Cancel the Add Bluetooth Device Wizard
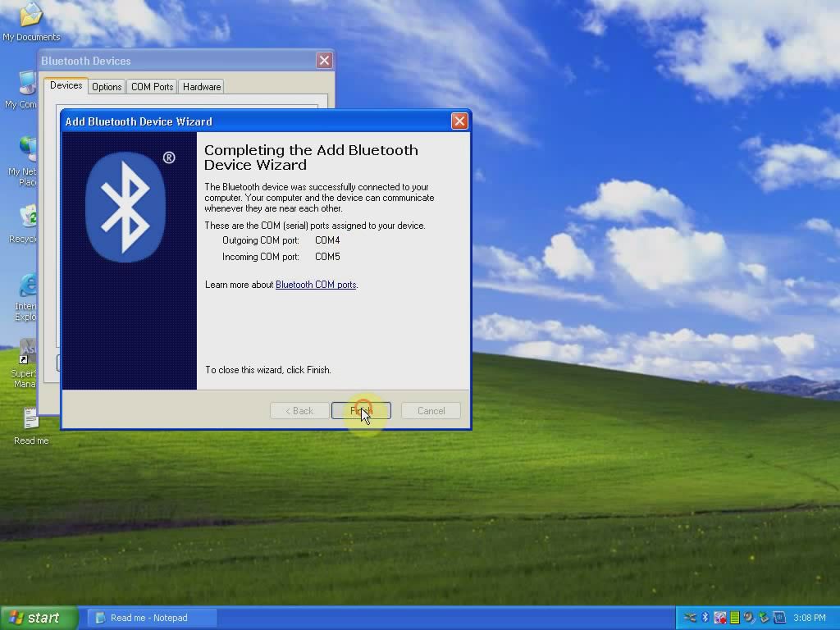Viewport: 840px width, 630px height. coord(430,410)
